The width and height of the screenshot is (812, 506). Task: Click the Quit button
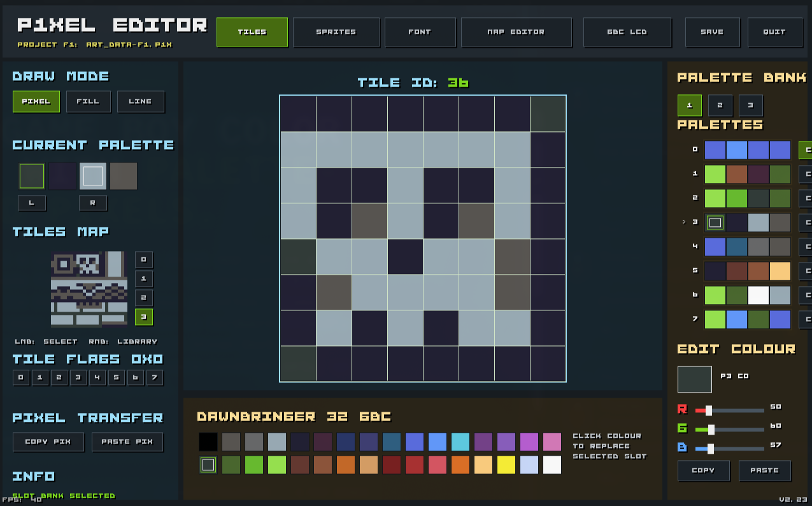[x=775, y=32]
